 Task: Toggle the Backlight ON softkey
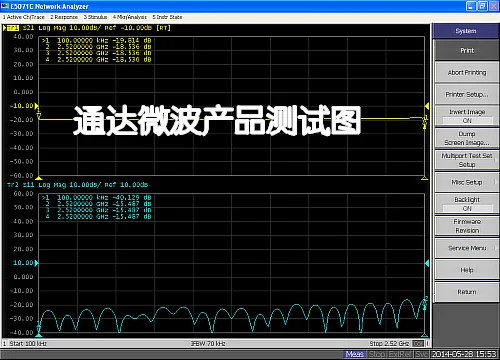467,204
